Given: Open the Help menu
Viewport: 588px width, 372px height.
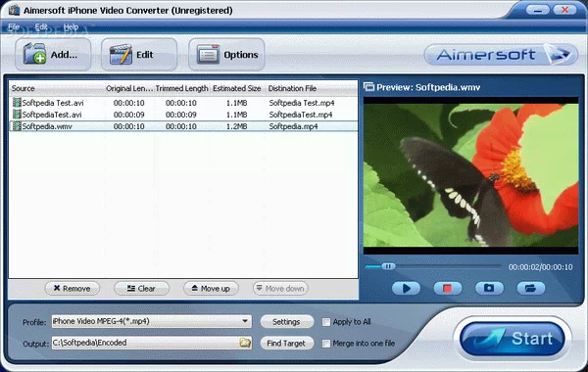Looking at the screenshot, I should click(x=71, y=27).
